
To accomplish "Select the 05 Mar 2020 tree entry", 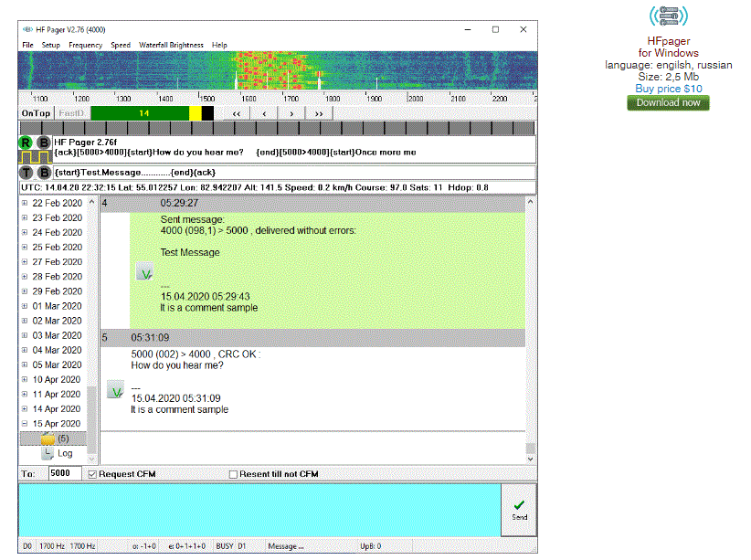I will point(57,365).
